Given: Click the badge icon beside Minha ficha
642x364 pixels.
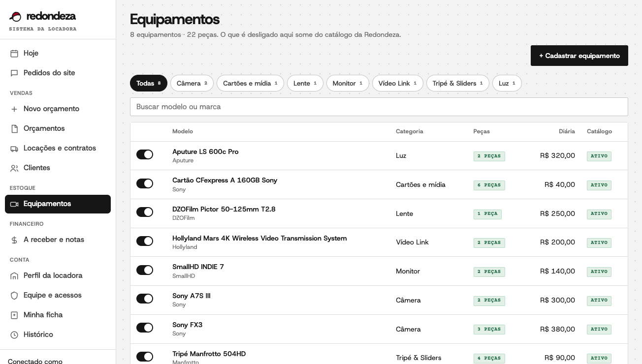Looking at the screenshot, I should [14, 315].
